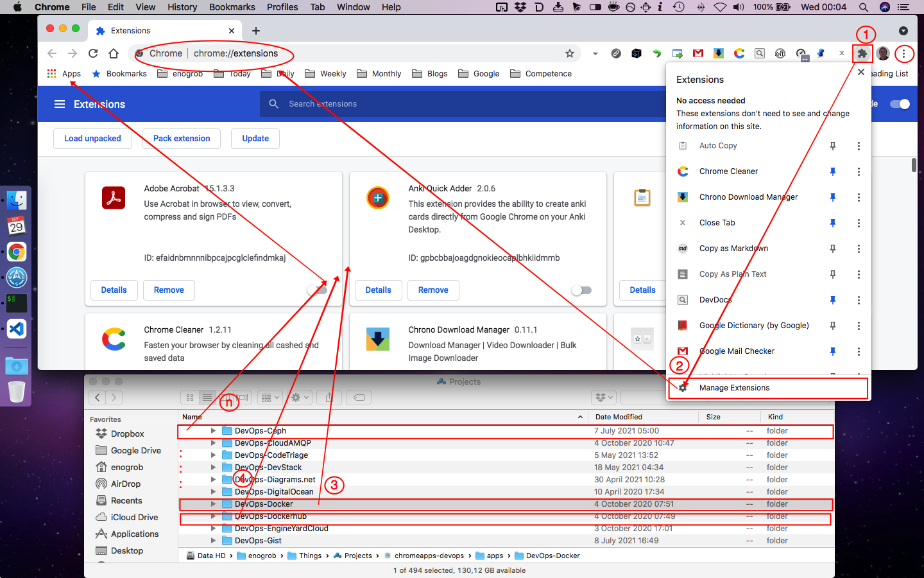The height and width of the screenshot is (578, 924).
Task: Remove the Anki Quick Adder extension
Action: [433, 290]
